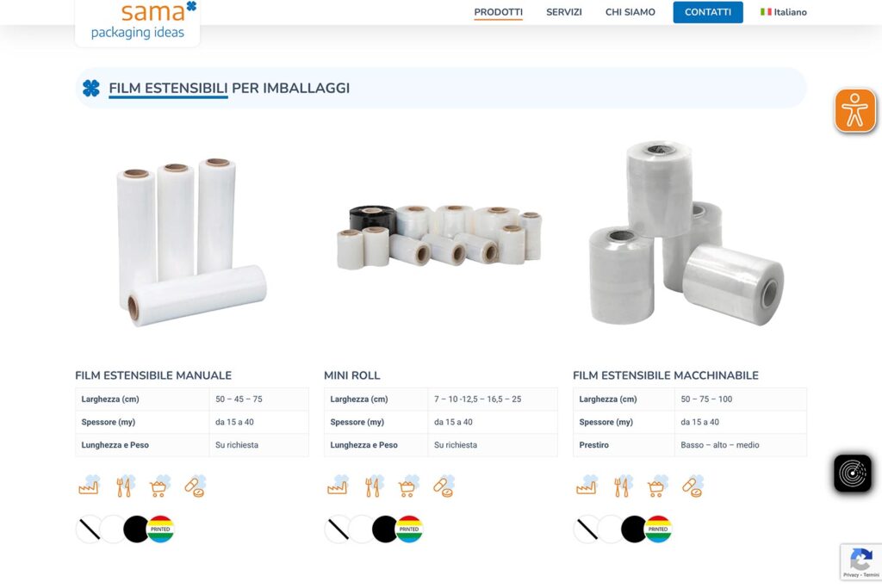The height and width of the screenshot is (588, 882).
Task: Click the pills pharma icon under Film Estensibile Manuale
Action: 196,486
